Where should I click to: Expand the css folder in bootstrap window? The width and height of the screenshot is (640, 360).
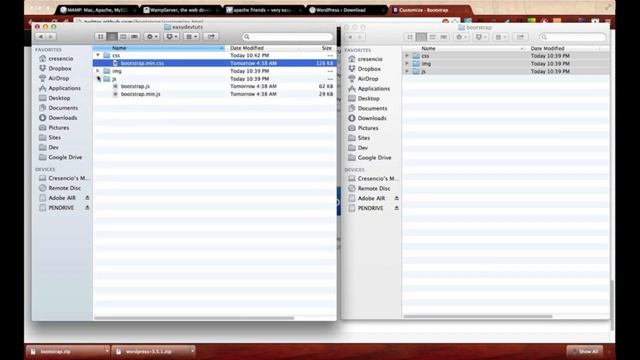(x=407, y=56)
